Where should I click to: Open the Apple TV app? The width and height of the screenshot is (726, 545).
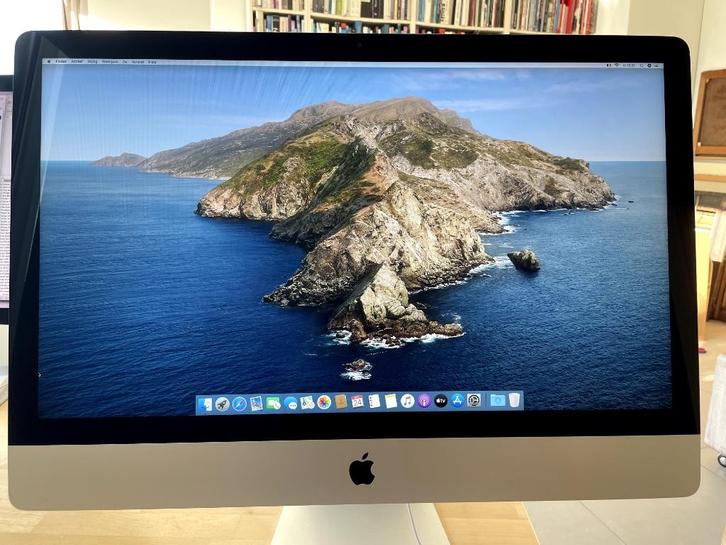pyautogui.click(x=441, y=400)
